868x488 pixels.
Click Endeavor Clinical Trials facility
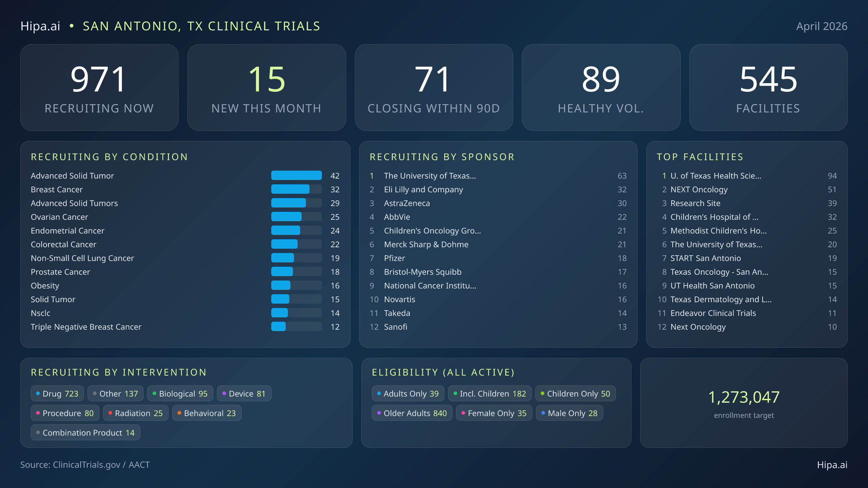click(x=747, y=313)
